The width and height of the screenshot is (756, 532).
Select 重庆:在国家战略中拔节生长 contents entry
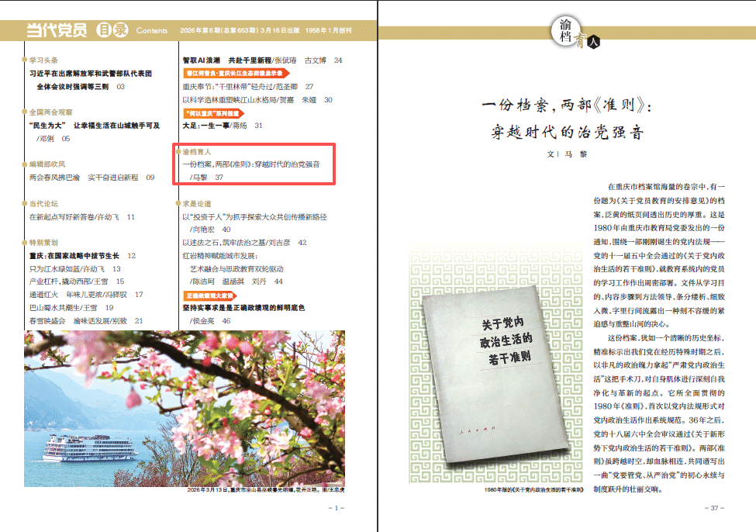(x=74, y=255)
